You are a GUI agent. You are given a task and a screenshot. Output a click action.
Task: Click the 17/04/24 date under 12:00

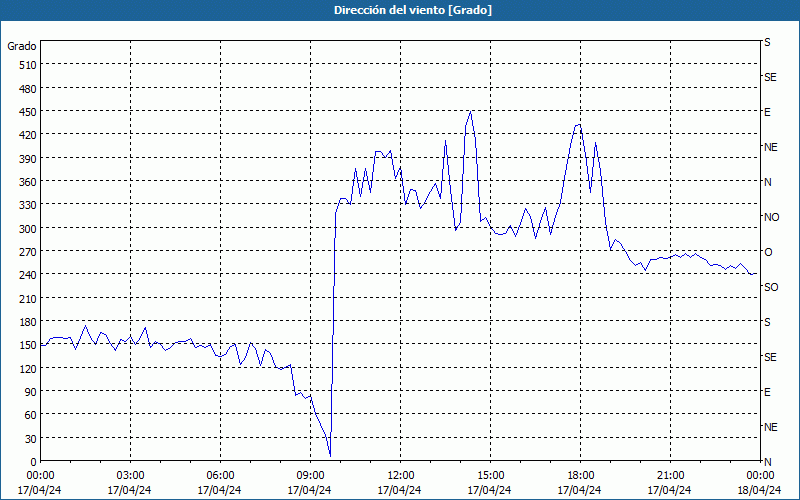coord(399,490)
